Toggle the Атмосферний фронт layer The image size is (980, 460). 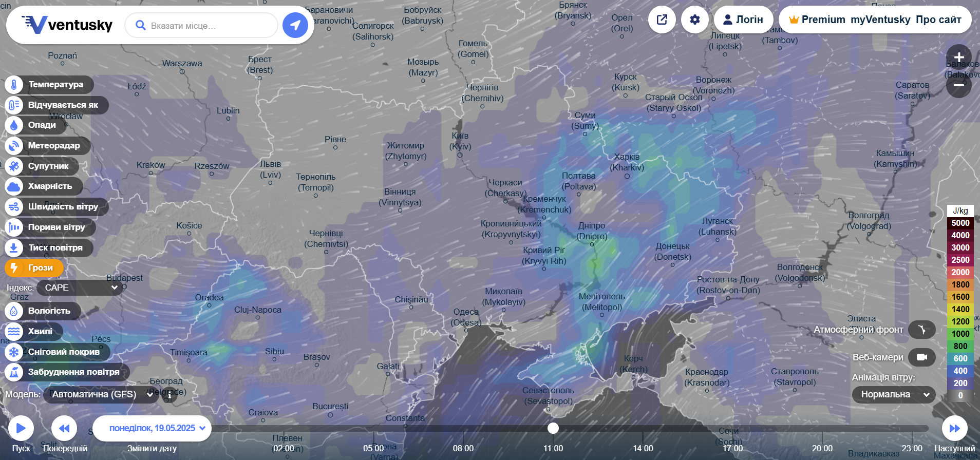pyautogui.click(x=921, y=330)
